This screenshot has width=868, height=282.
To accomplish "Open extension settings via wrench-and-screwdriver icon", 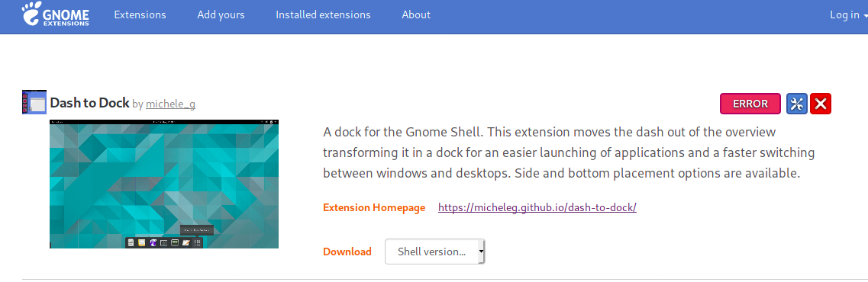I will (796, 104).
